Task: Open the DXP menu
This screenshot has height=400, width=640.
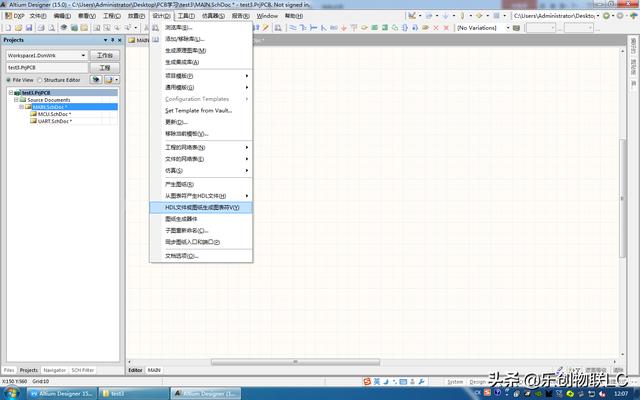Action: pyautogui.click(x=15, y=16)
